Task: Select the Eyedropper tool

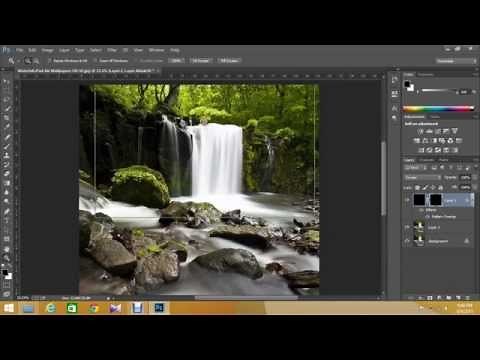Action: coord(6,127)
